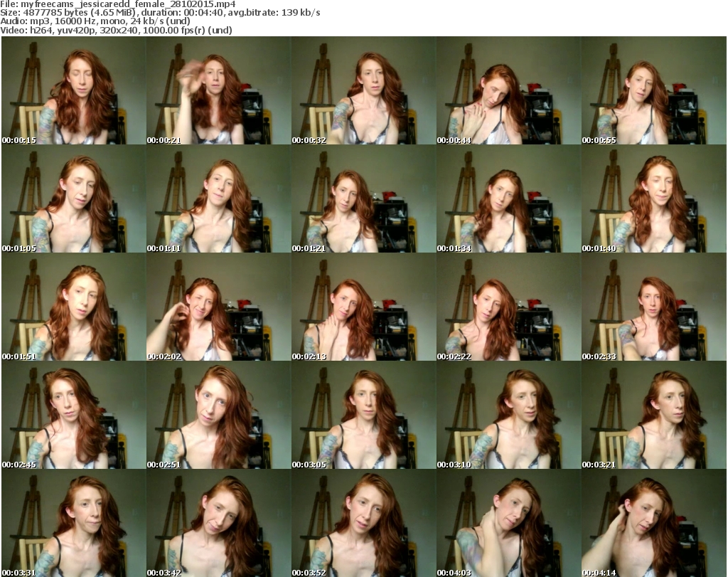The width and height of the screenshot is (728, 577).
Task: Select the thumbnail frame at 00:03:42
Action: tap(219, 523)
